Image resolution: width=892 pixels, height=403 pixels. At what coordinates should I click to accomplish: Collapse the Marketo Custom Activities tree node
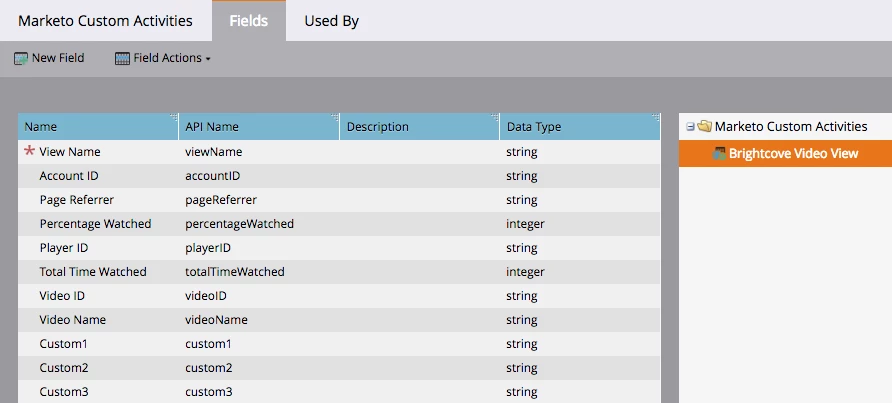(690, 126)
